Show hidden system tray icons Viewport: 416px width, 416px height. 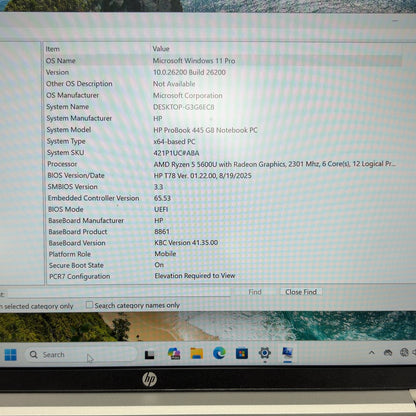pos(372,352)
